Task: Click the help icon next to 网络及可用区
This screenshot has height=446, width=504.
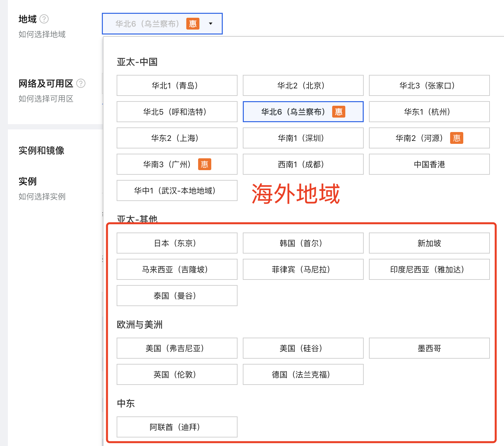Action: tap(81, 83)
